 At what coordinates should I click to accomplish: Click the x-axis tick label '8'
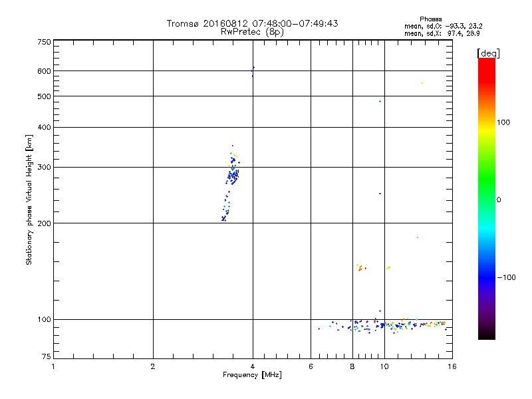pos(352,366)
